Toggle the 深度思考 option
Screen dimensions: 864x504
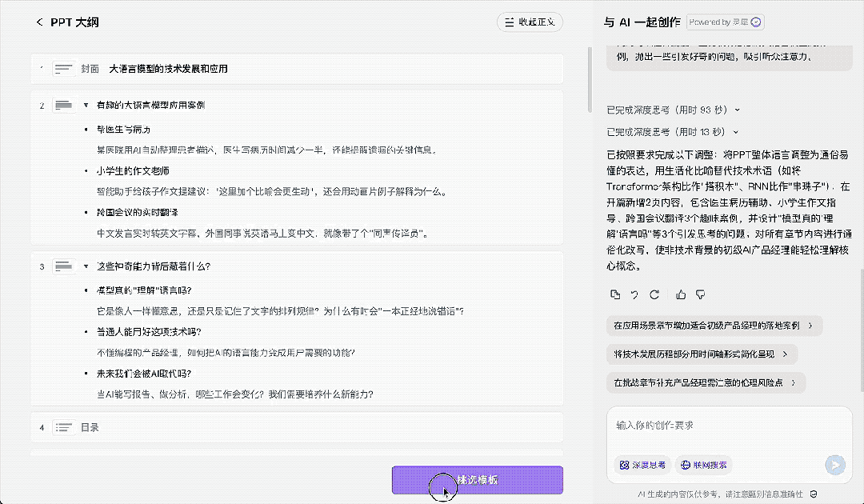pos(642,466)
